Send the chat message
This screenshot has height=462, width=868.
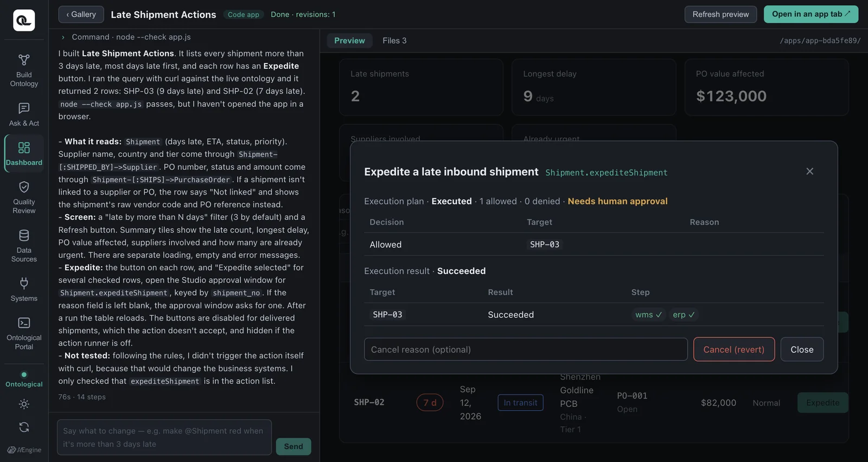(x=293, y=446)
